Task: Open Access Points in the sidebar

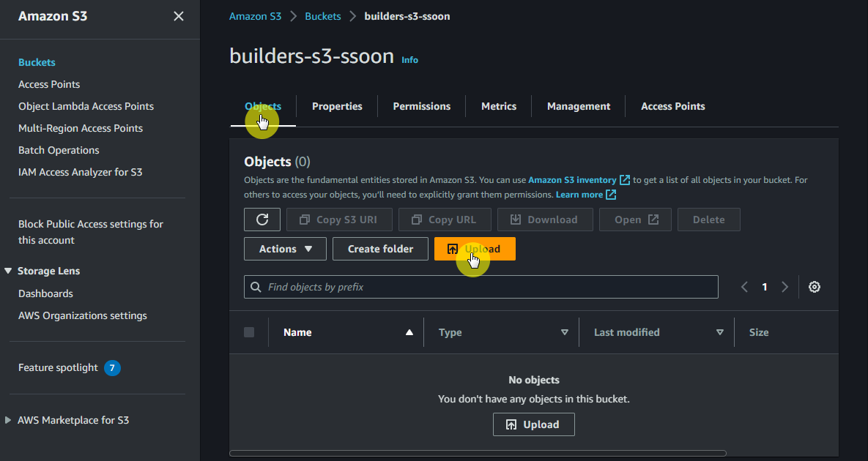Action: pos(49,84)
